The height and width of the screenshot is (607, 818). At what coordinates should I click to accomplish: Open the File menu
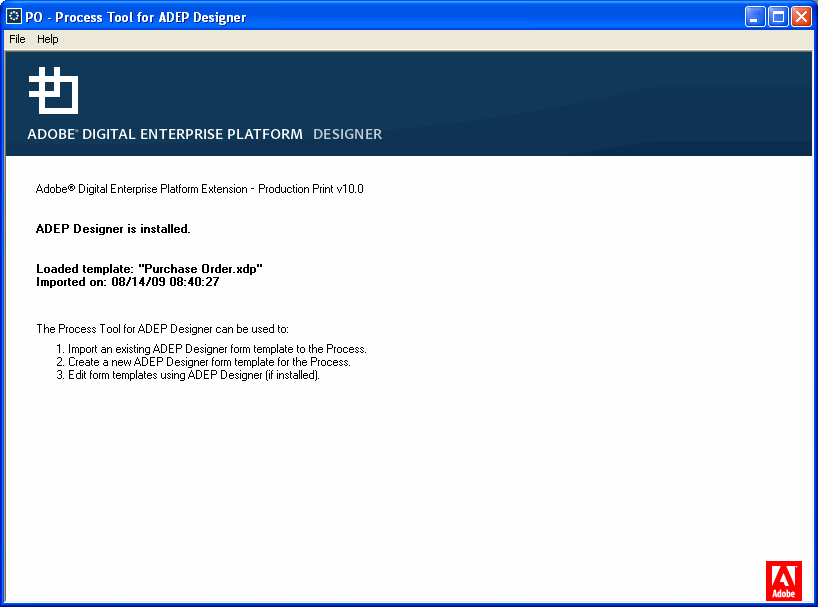pyautogui.click(x=17, y=39)
